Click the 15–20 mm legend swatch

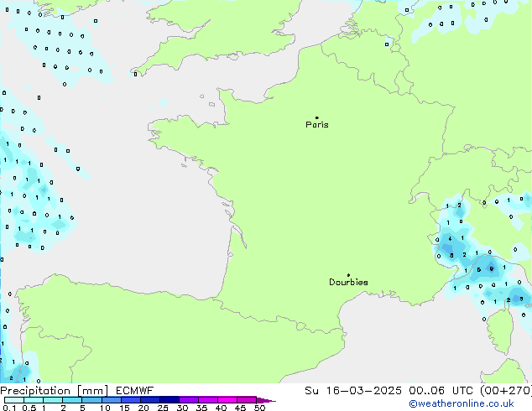click(130, 400)
